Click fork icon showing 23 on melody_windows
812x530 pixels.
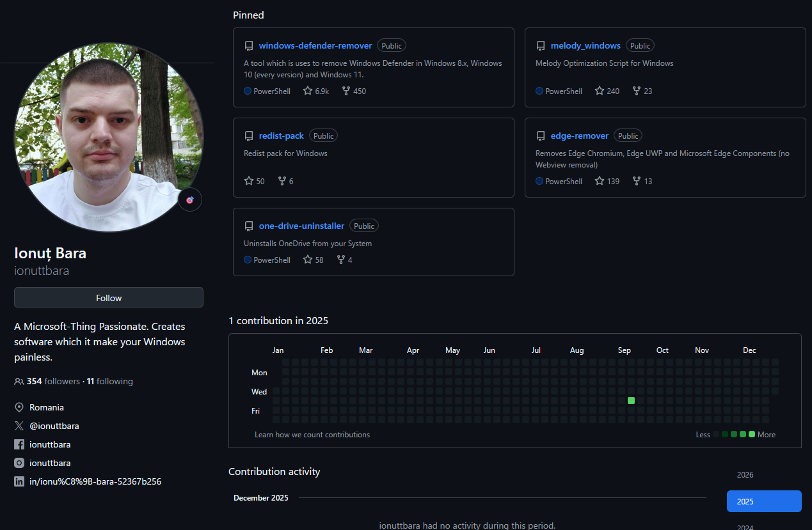(637, 91)
